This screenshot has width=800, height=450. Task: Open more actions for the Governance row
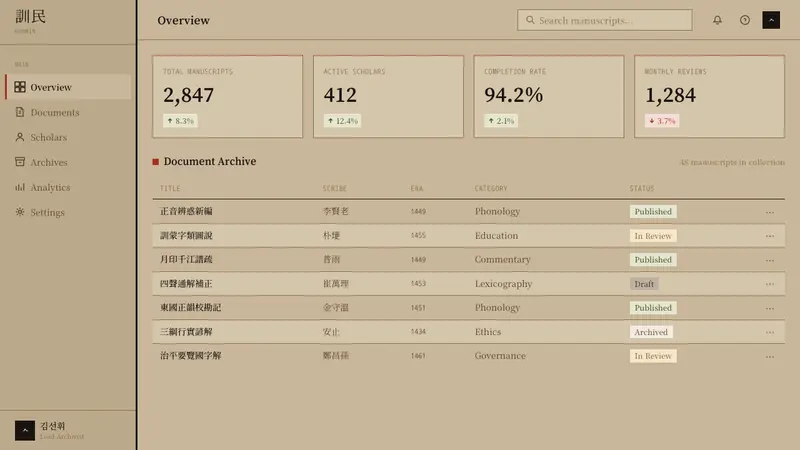(770, 356)
